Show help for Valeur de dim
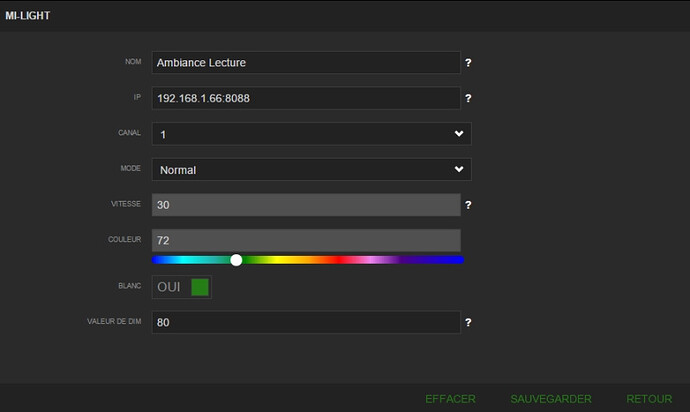Image resolution: width=690 pixels, height=412 pixels. tap(468, 323)
